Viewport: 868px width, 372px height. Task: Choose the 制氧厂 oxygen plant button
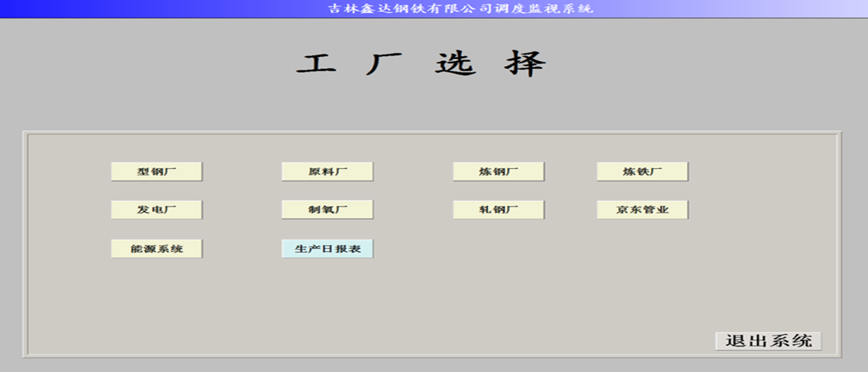[327, 210]
